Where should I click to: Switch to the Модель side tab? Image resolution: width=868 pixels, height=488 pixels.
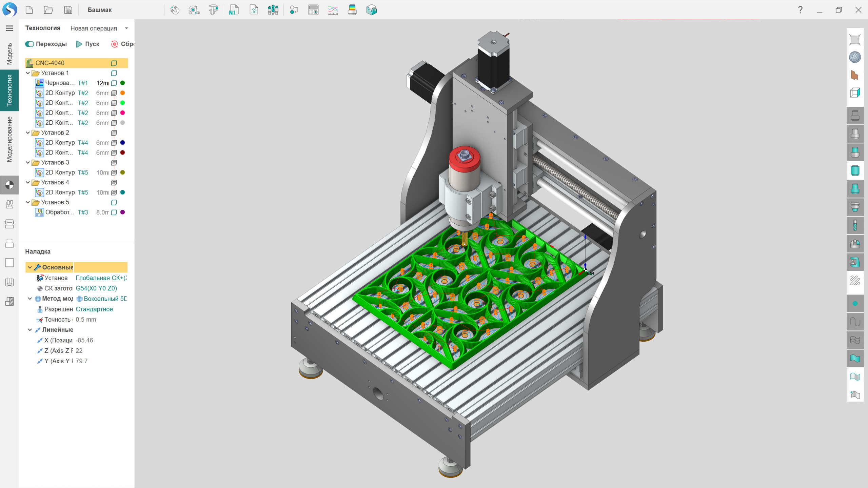[9, 54]
